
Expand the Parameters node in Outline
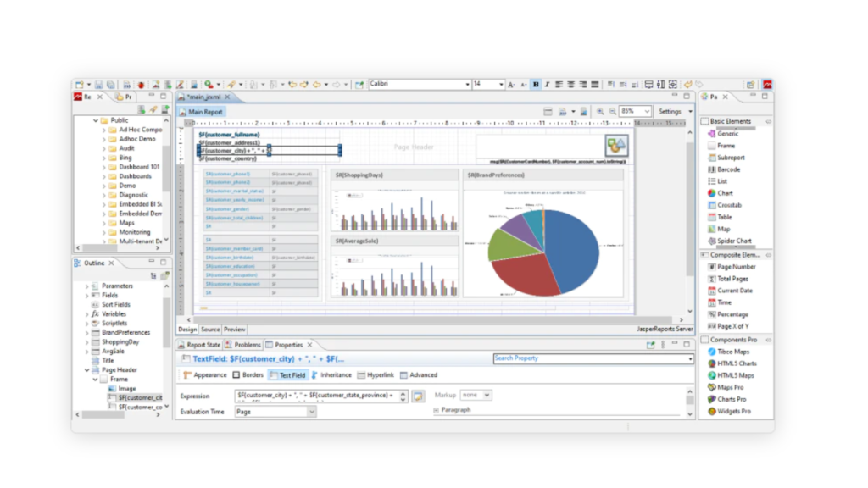pyautogui.click(x=86, y=286)
